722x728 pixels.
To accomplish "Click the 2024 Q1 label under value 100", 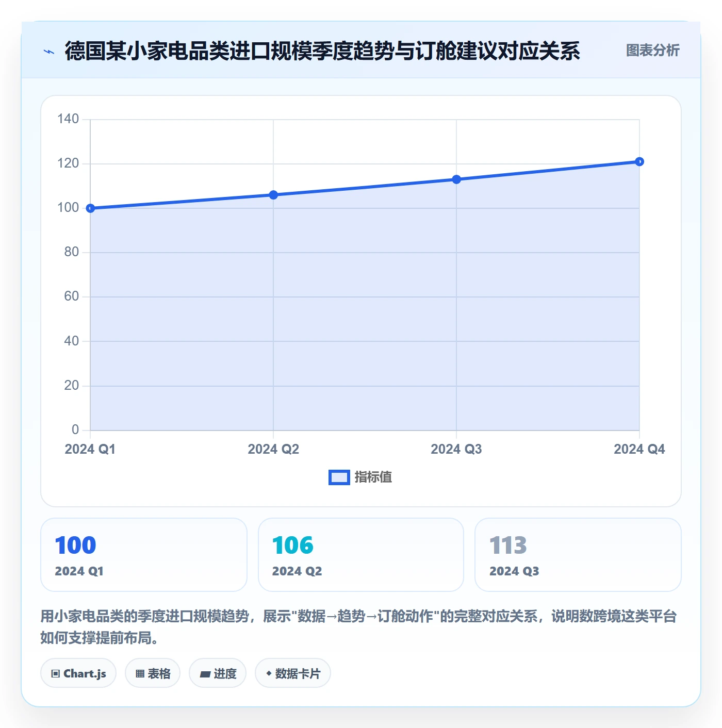I will tap(79, 571).
